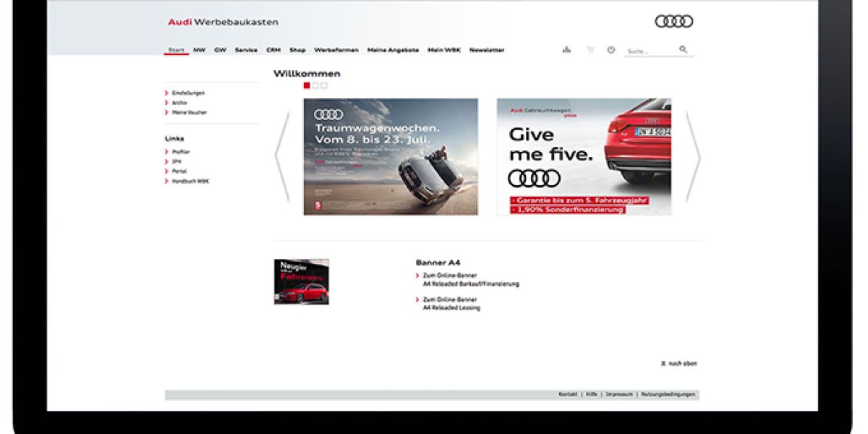Open the shopping cart icon
The height and width of the screenshot is (434, 868).
click(590, 50)
